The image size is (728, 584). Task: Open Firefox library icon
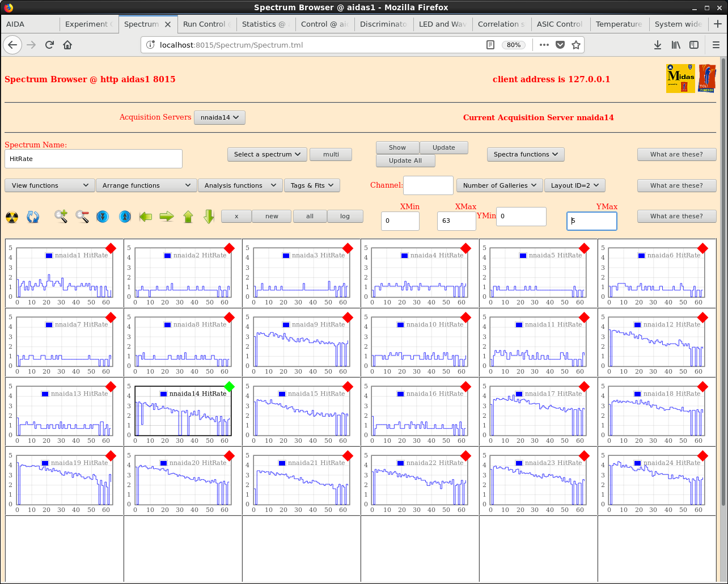(676, 45)
